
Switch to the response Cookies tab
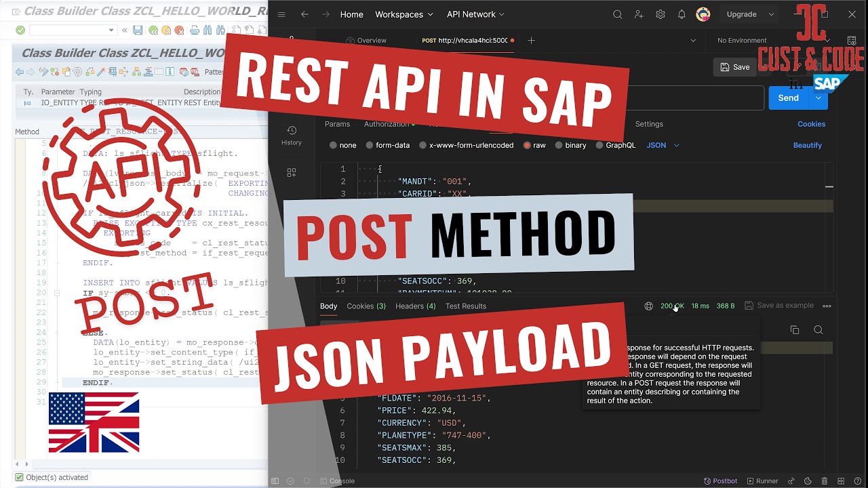[x=366, y=306]
